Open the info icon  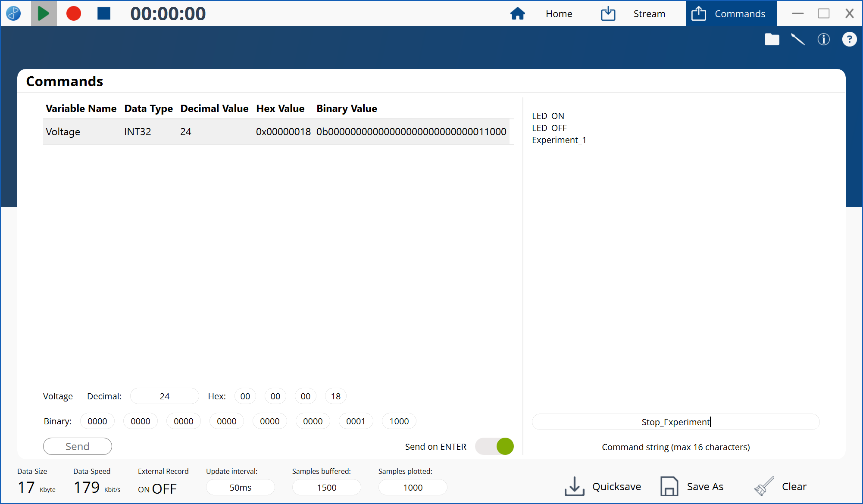point(823,39)
